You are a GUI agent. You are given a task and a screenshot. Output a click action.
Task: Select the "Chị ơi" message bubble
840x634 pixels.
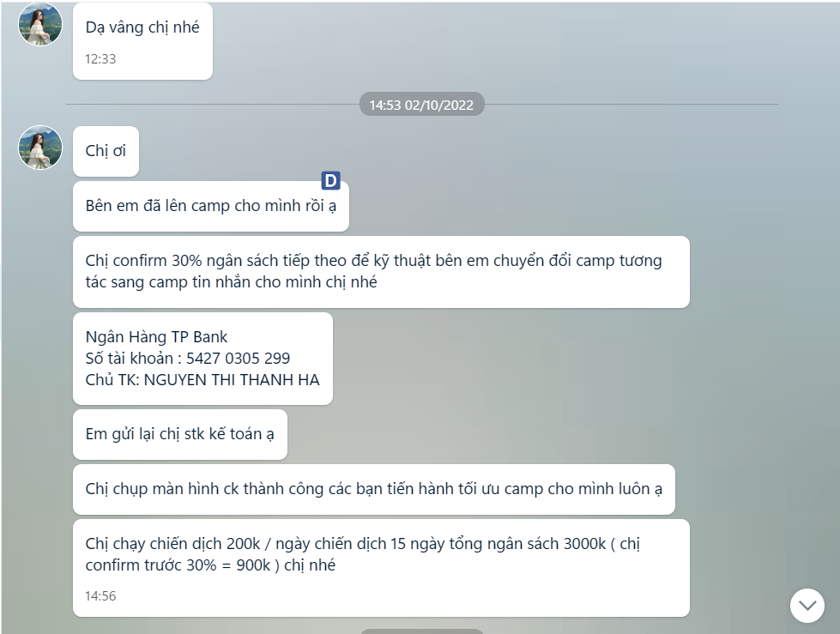106,152
